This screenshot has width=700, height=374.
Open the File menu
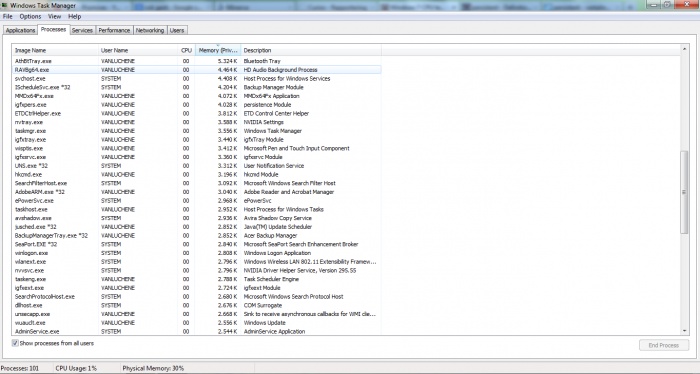click(x=8, y=17)
